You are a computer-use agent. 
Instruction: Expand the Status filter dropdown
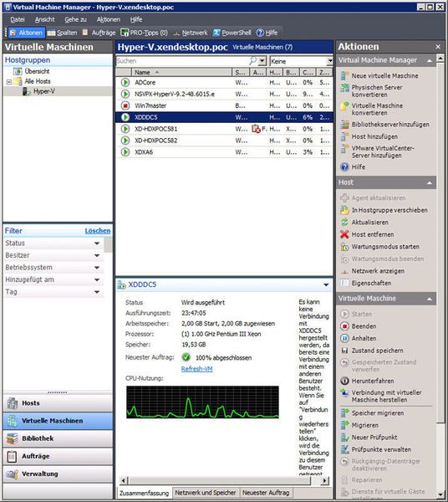[x=97, y=243]
